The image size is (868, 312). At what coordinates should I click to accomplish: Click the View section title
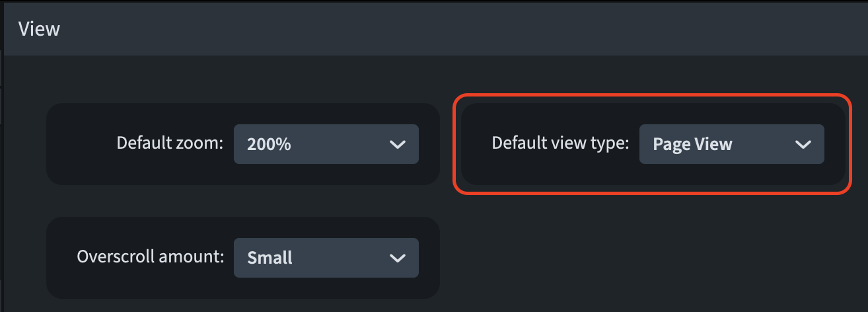(x=39, y=29)
